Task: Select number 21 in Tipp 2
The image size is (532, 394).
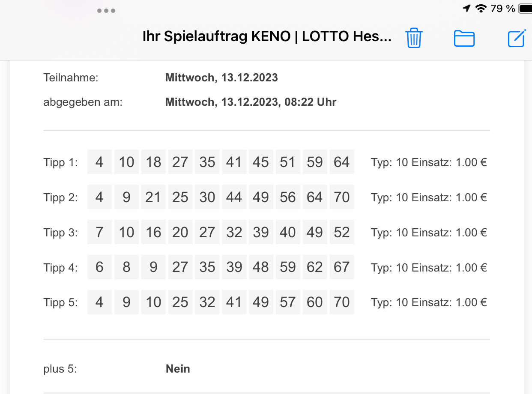Action: tap(153, 197)
